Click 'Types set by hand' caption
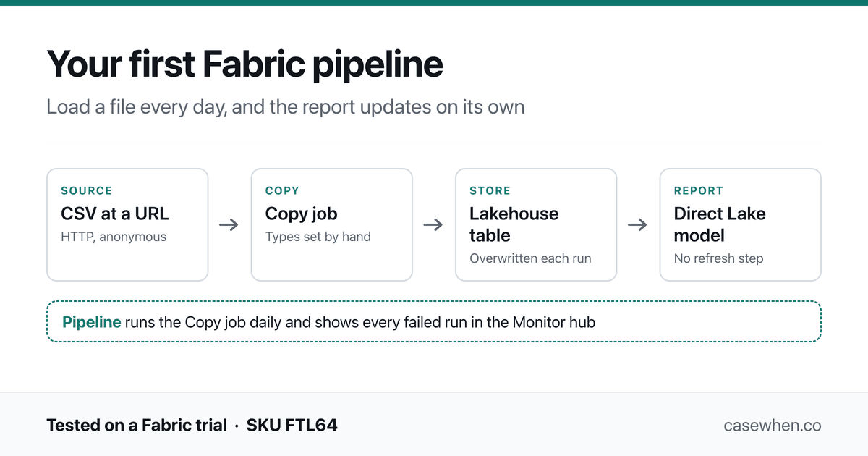 click(318, 237)
